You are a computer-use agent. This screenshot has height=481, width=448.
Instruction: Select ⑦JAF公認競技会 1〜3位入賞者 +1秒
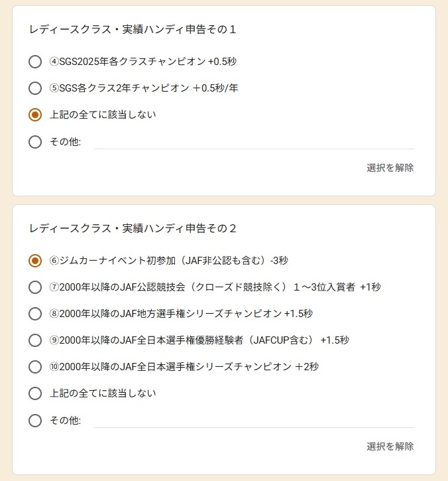click(x=35, y=287)
